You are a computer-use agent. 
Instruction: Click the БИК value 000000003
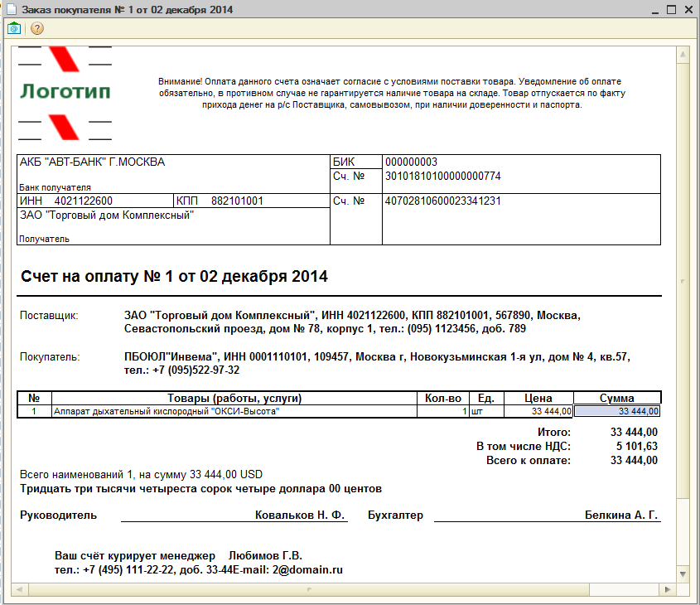[411, 162]
